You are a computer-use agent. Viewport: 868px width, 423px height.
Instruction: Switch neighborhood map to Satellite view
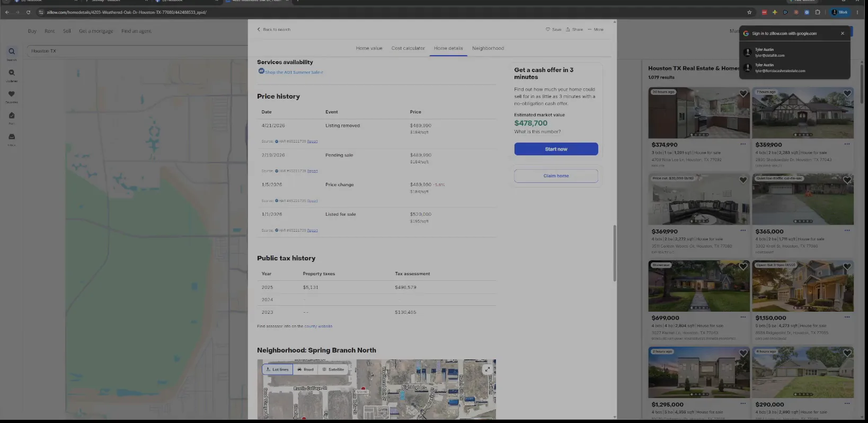[x=333, y=369]
